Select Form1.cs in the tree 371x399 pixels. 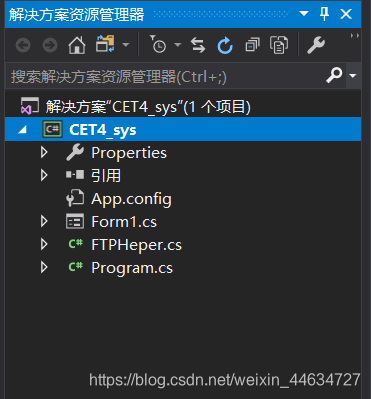(x=124, y=222)
